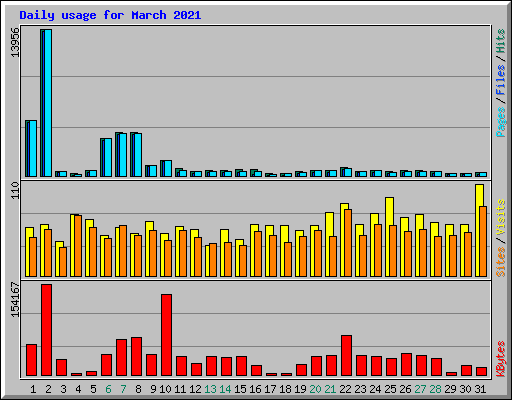This screenshot has height=400, width=512.
Task: Select green weekend day label 14
Action: [x=225, y=389]
